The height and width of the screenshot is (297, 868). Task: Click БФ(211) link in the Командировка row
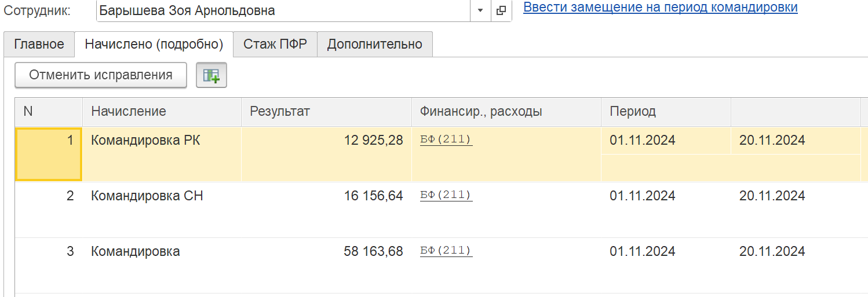tap(446, 251)
